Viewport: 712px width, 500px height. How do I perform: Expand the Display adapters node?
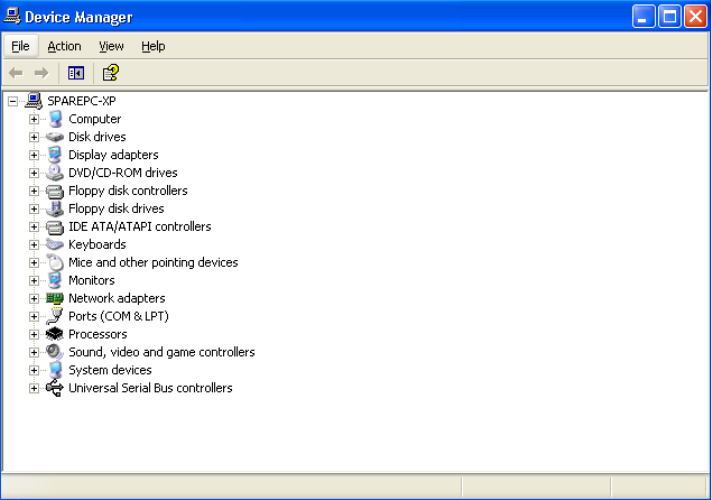[x=34, y=155]
